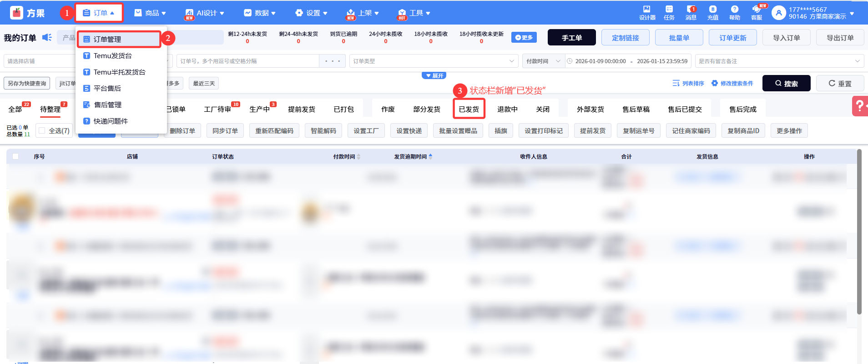This screenshot has height=364, width=868.
Task: Click the order number input field
Action: (x=248, y=61)
